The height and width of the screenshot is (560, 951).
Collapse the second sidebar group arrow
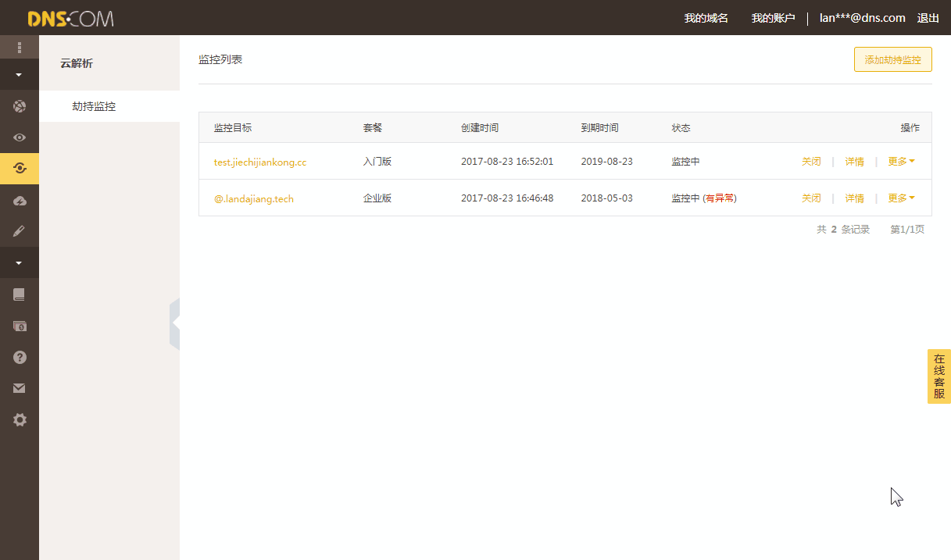pos(20,263)
